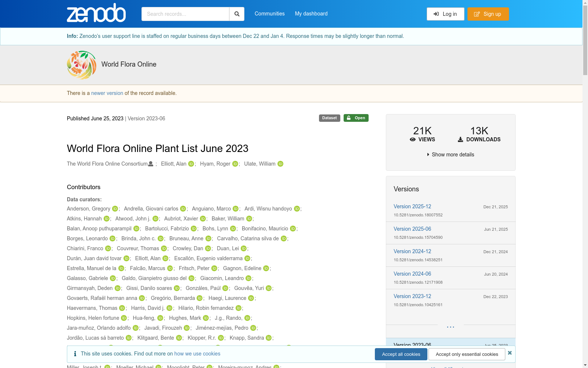Image resolution: width=588 pixels, height=368 pixels.
Task: Expand hidden versions with the ellipsis
Action: click(451, 326)
